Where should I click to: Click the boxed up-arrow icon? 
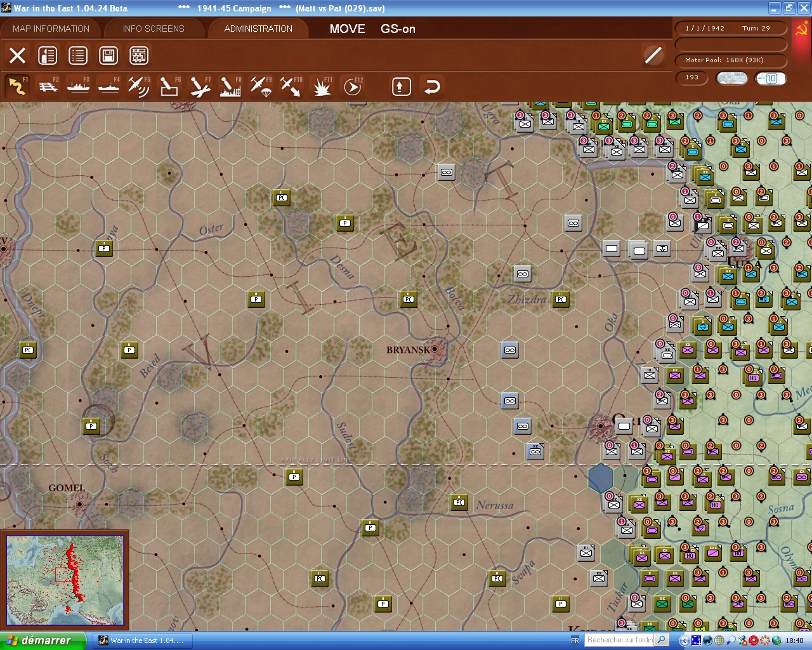401,86
